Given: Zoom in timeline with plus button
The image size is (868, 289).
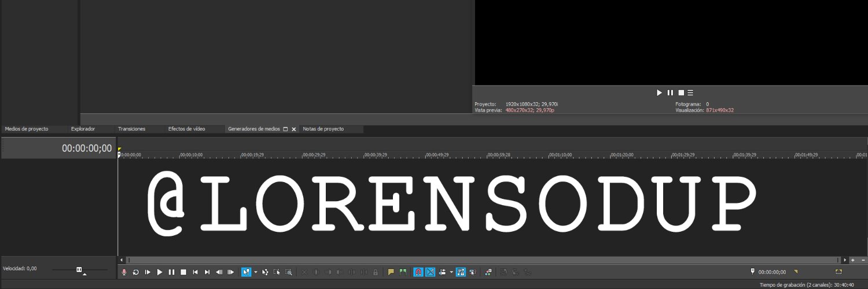Looking at the screenshot, I should click(x=853, y=260).
